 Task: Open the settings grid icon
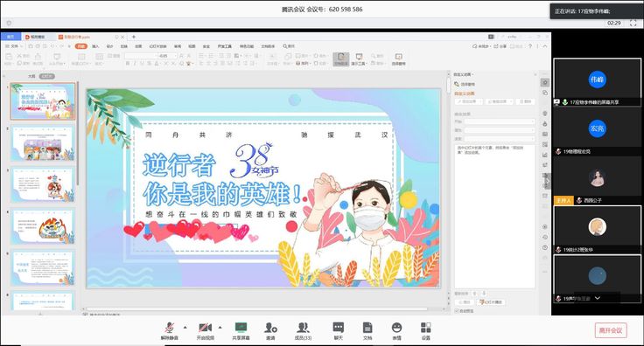coord(426,330)
